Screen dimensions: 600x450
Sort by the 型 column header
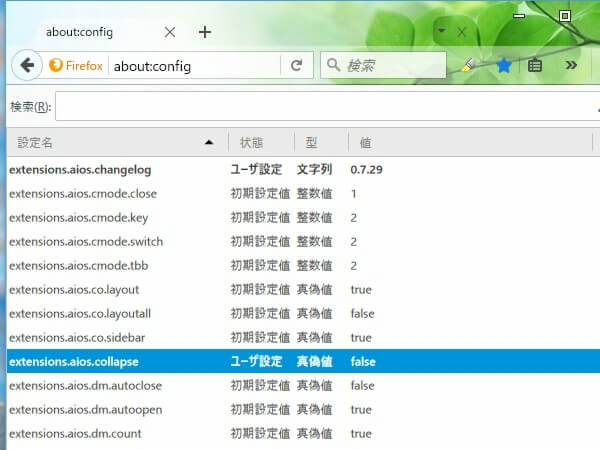click(x=321, y=143)
